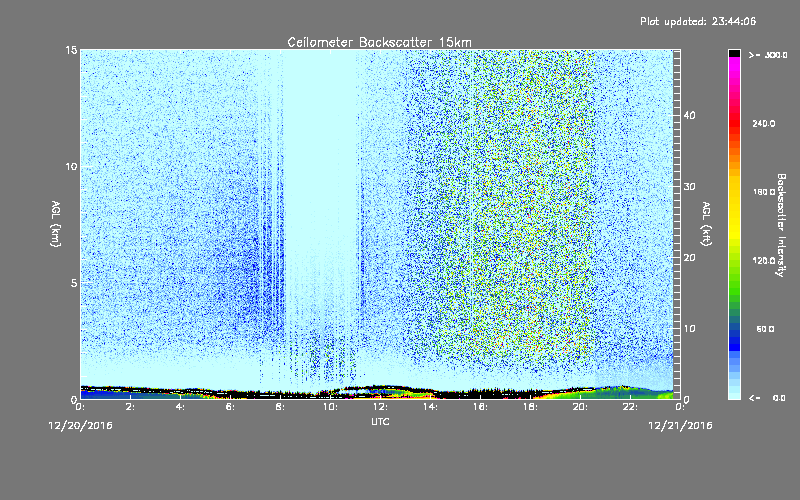Click the "8:" UTC hour tick label
Screen dimensions: 800x500
click(281, 407)
